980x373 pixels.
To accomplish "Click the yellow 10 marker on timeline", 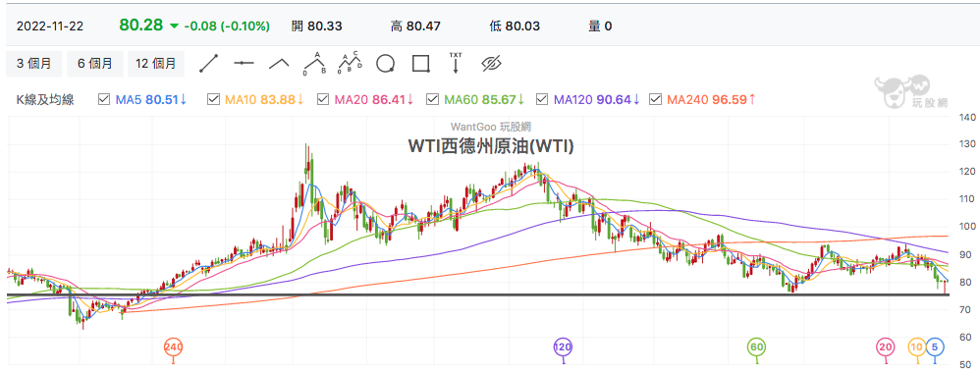I will [x=917, y=346].
